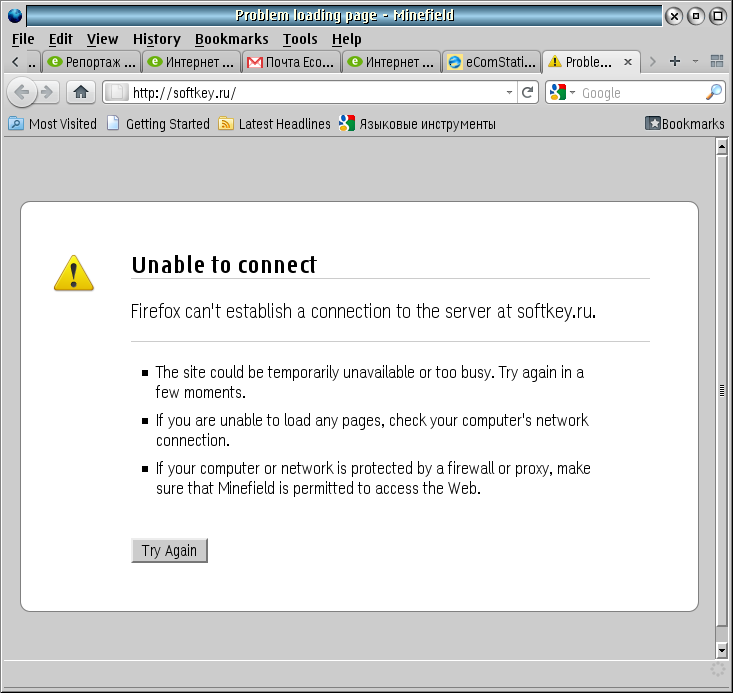Click the Try Again button
733x693 pixels.
tap(169, 550)
